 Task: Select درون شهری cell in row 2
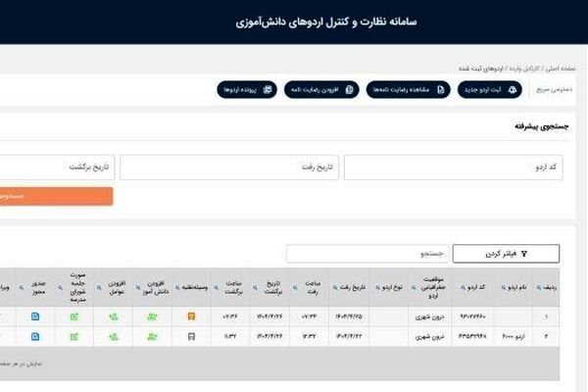[x=430, y=337]
